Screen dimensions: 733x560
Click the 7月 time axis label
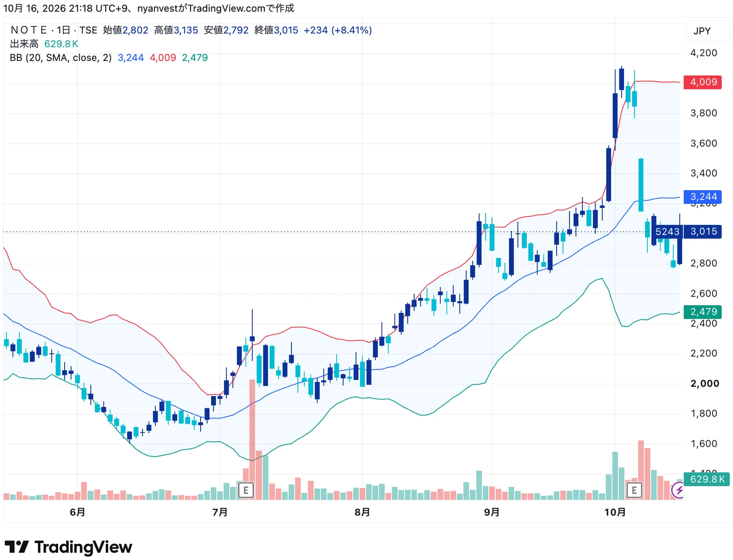[x=220, y=512]
